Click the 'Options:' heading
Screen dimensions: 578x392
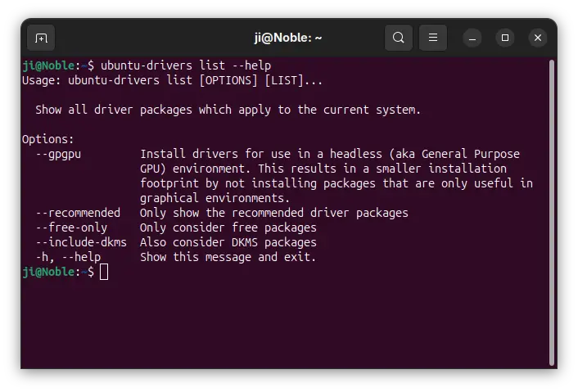(x=48, y=139)
